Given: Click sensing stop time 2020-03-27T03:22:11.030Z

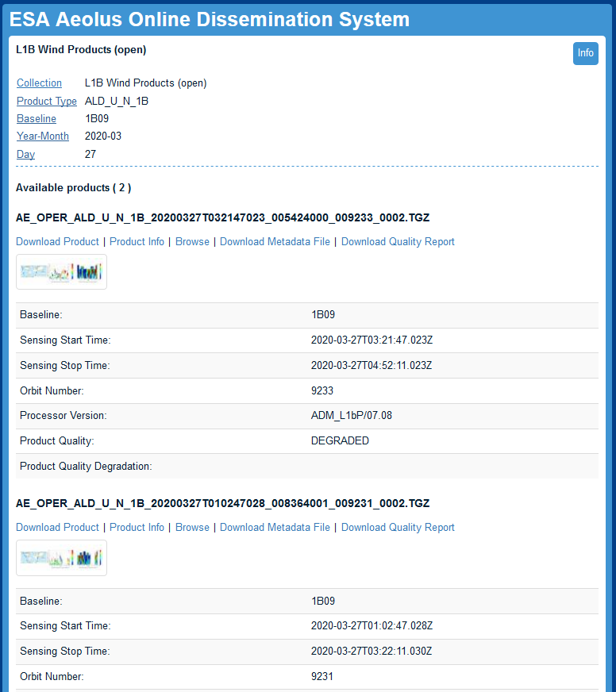Looking at the screenshot, I should pyautogui.click(x=372, y=651).
